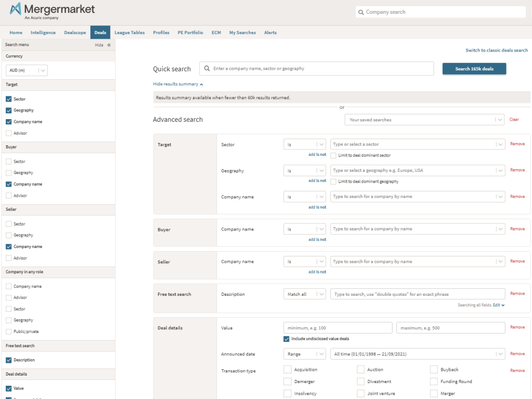Open the Target Sector Is operator dropdown
The height and width of the screenshot is (399, 532).
(x=305, y=144)
